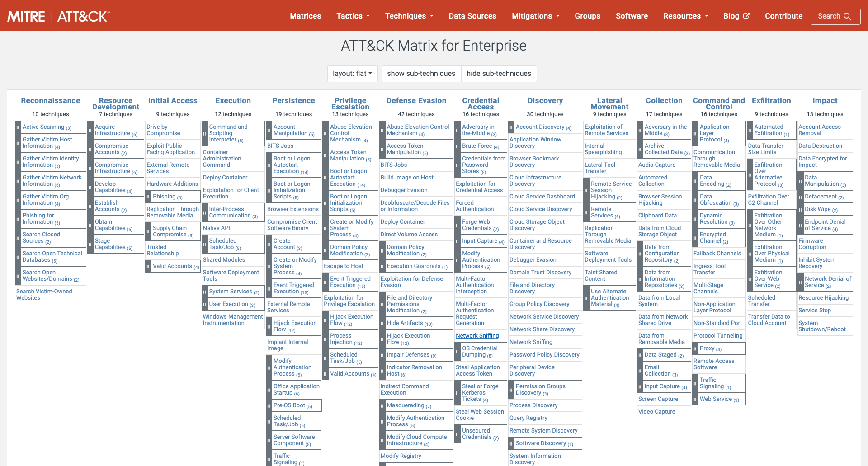
Task: Expand the Data Staged sub-techniques handle
Action: [x=640, y=355]
